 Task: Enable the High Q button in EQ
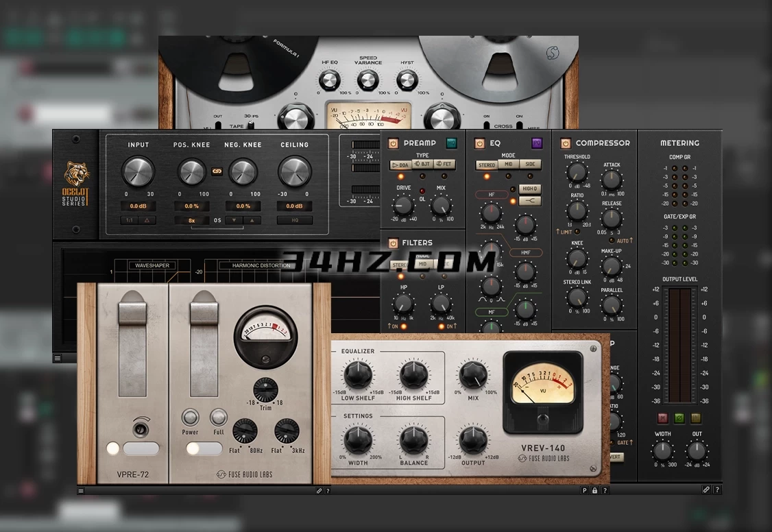[530, 189]
